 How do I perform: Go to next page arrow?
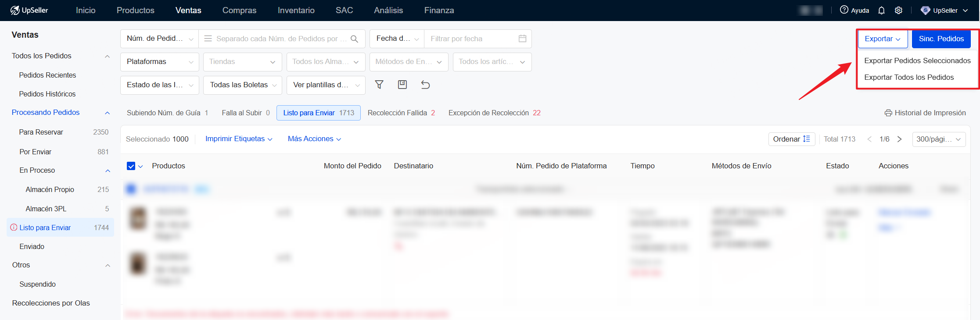point(899,139)
